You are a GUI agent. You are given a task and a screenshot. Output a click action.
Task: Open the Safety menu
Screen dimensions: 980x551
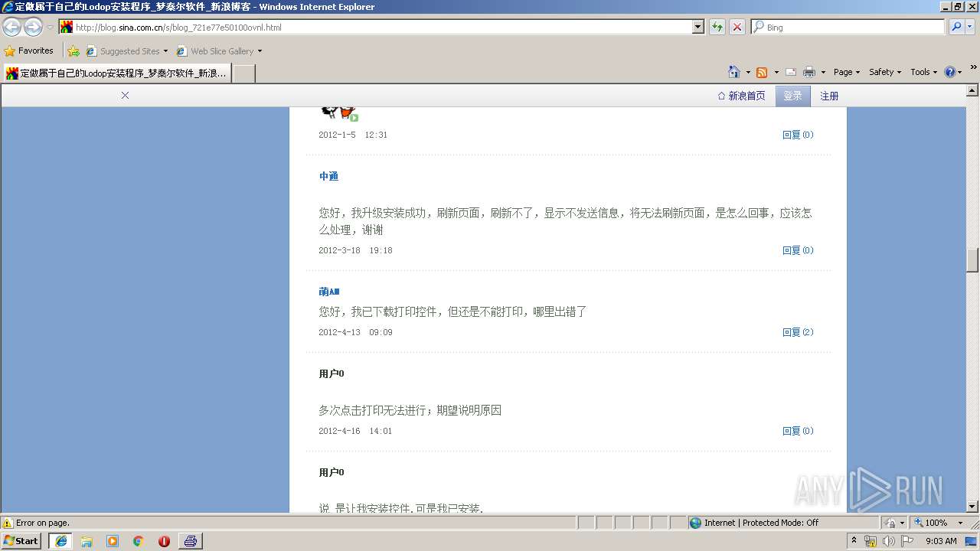884,72
